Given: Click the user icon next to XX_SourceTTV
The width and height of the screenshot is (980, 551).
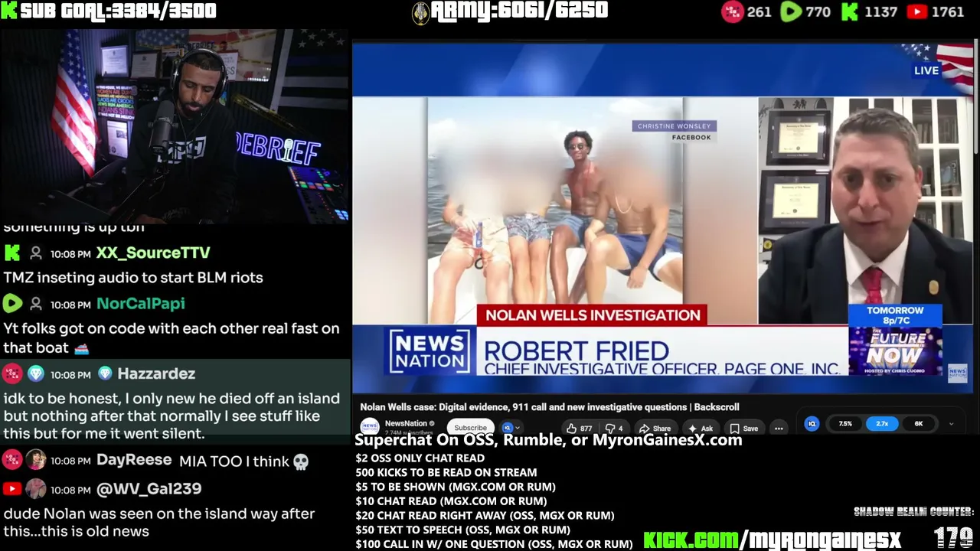Looking at the screenshot, I should click(36, 253).
